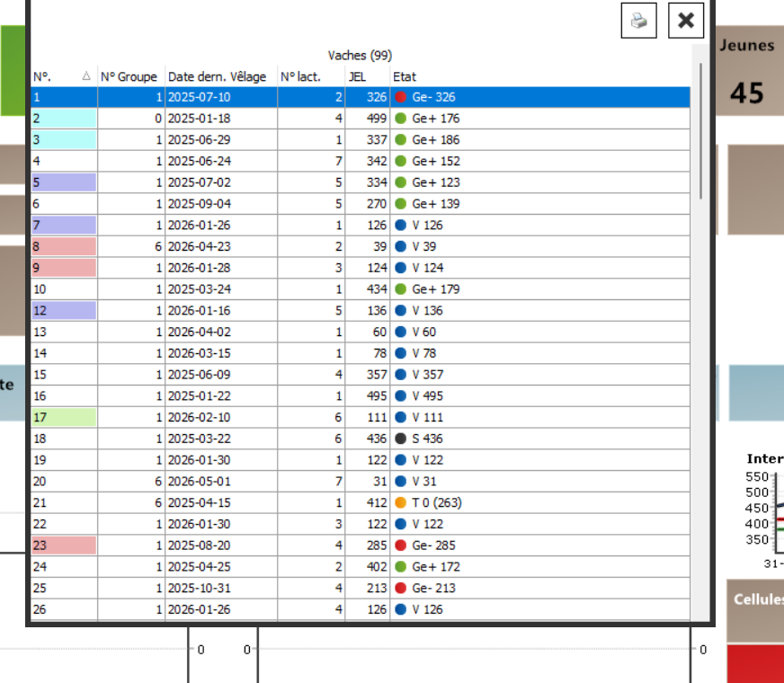The height and width of the screenshot is (683, 784).
Task: Click green status dot of Ge+ 123
Action: click(400, 182)
